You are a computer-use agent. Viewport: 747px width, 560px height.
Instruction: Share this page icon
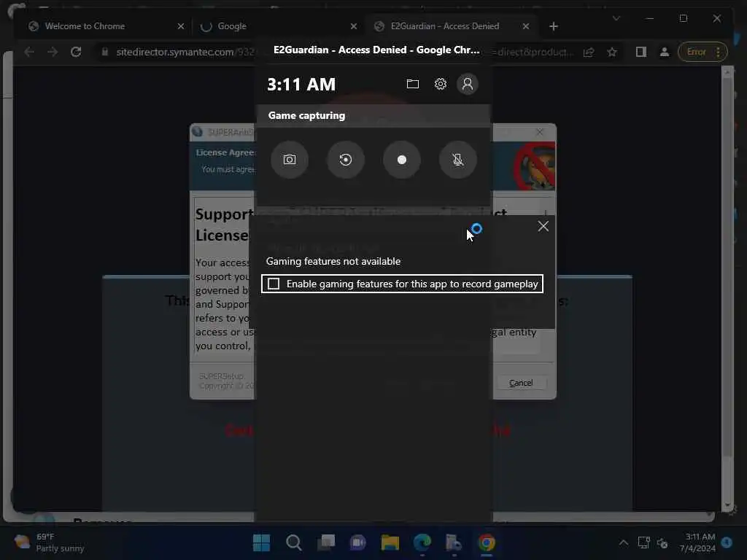tap(589, 52)
